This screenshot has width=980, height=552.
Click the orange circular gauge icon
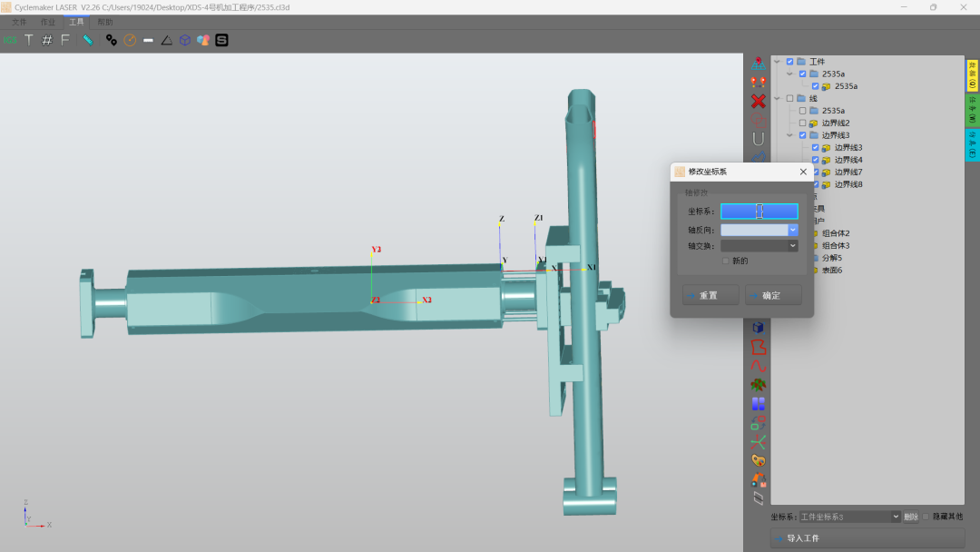pos(130,41)
